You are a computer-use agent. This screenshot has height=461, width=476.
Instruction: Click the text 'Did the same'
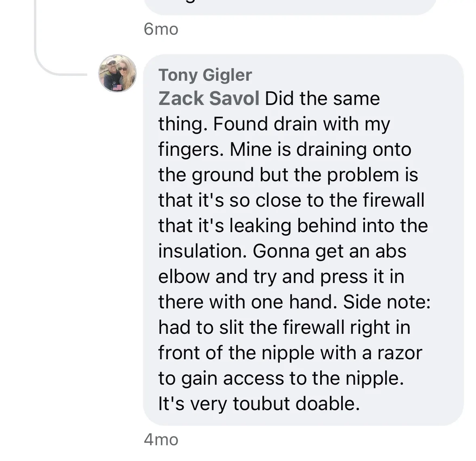pyautogui.click(x=323, y=98)
